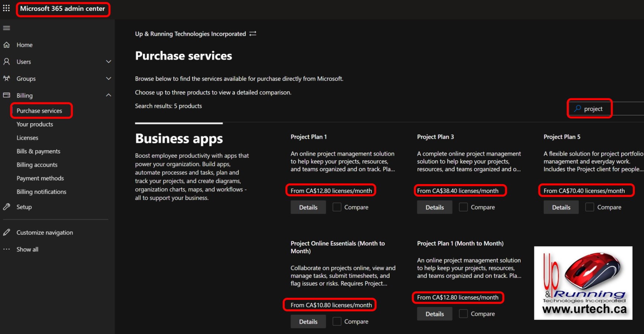Expand the Users menu chevron
644x334 pixels.
point(109,62)
